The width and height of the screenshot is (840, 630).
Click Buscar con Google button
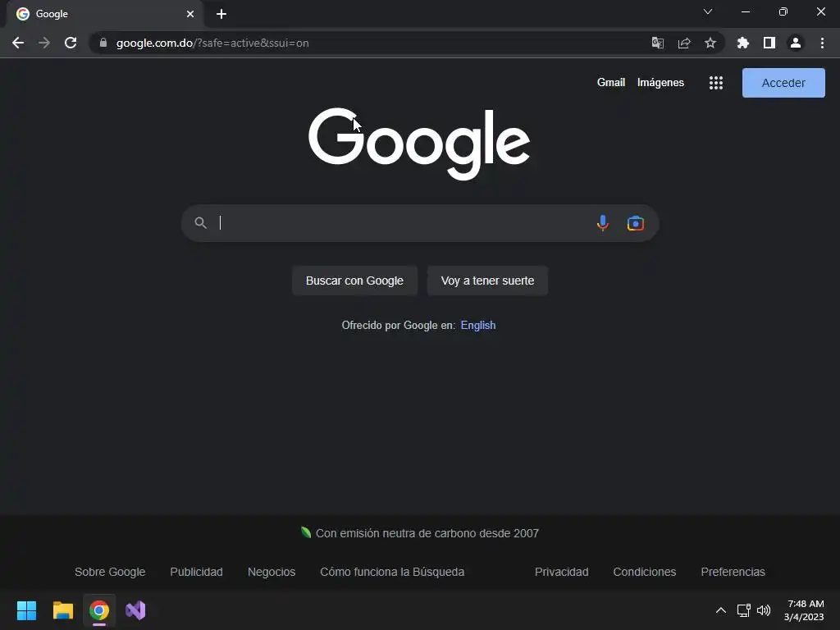[354, 281]
